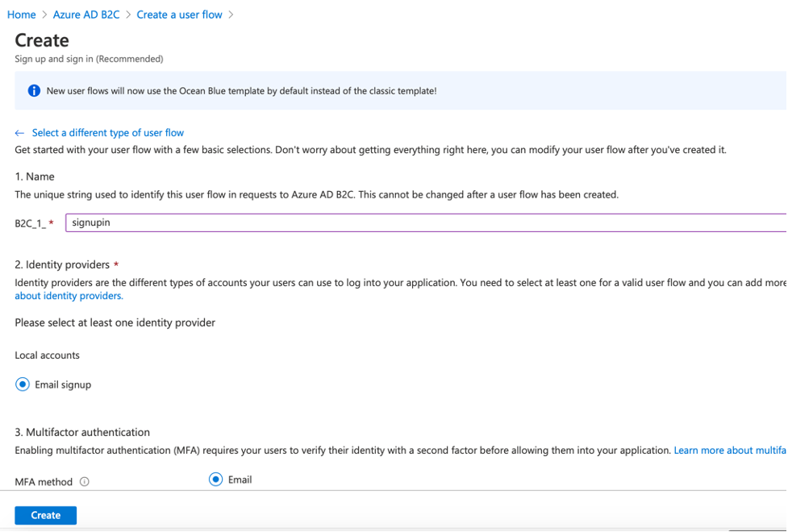
Task: Open the 'about identity providers' link
Action: coord(69,296)
